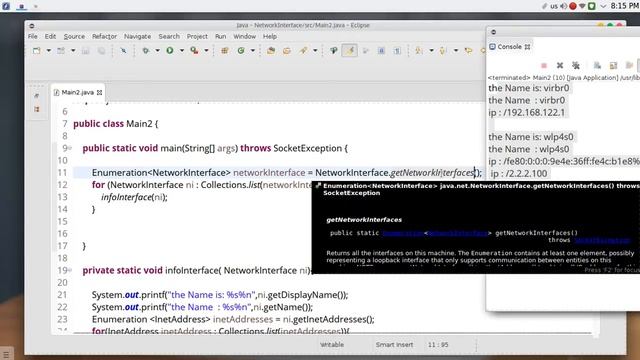
Task: Click the Next Annotation icon
Action: (419, 51)
